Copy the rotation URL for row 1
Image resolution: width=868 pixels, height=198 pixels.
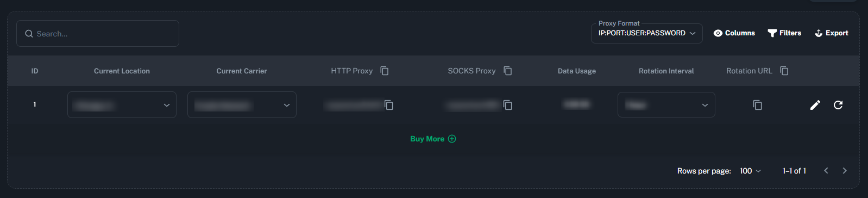coord(758,105)
